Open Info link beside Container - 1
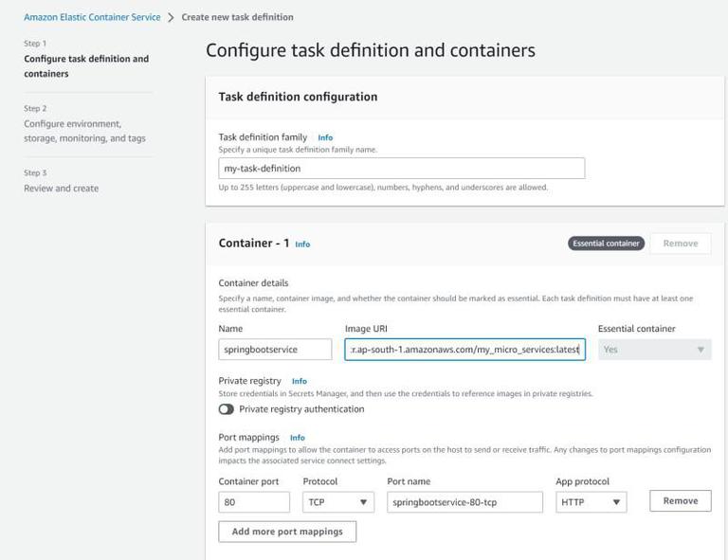 click(x=302, y=244)
